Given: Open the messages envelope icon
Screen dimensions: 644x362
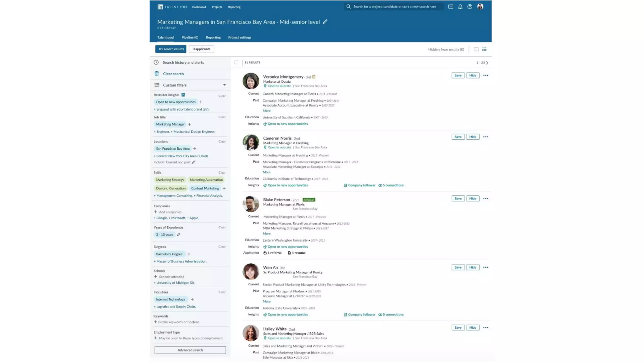Looking at the screenshot, I should click(x=451, y=7).
